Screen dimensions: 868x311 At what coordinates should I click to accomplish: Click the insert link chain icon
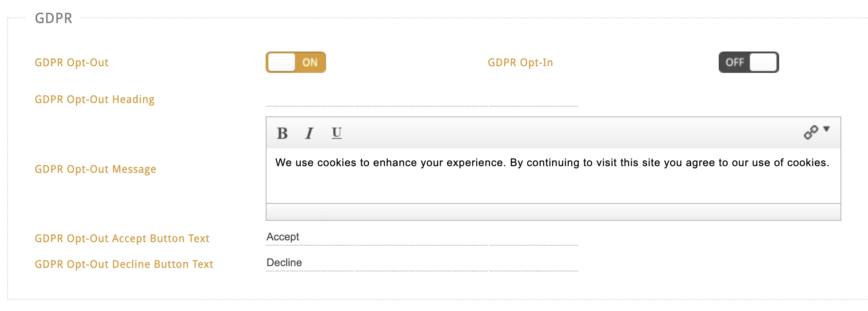click(x=811, y=132)
